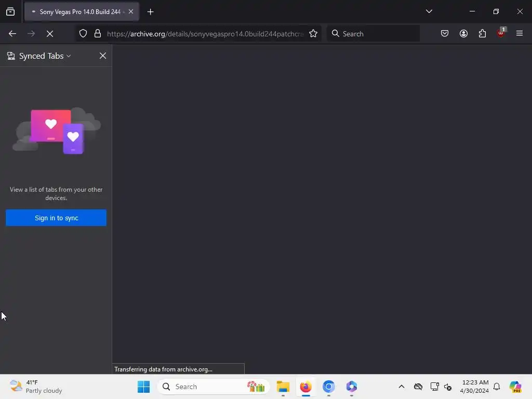Open the Firefox application hamburger menu
532x399 pixels.
coord(520,34)
